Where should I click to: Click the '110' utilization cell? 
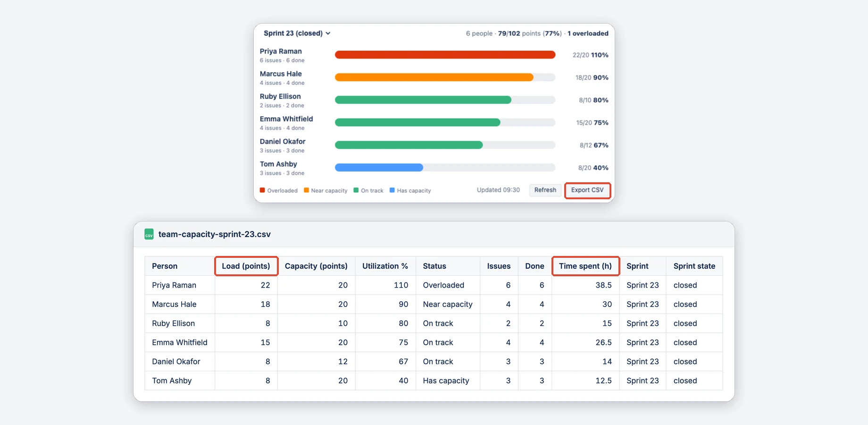385,285
